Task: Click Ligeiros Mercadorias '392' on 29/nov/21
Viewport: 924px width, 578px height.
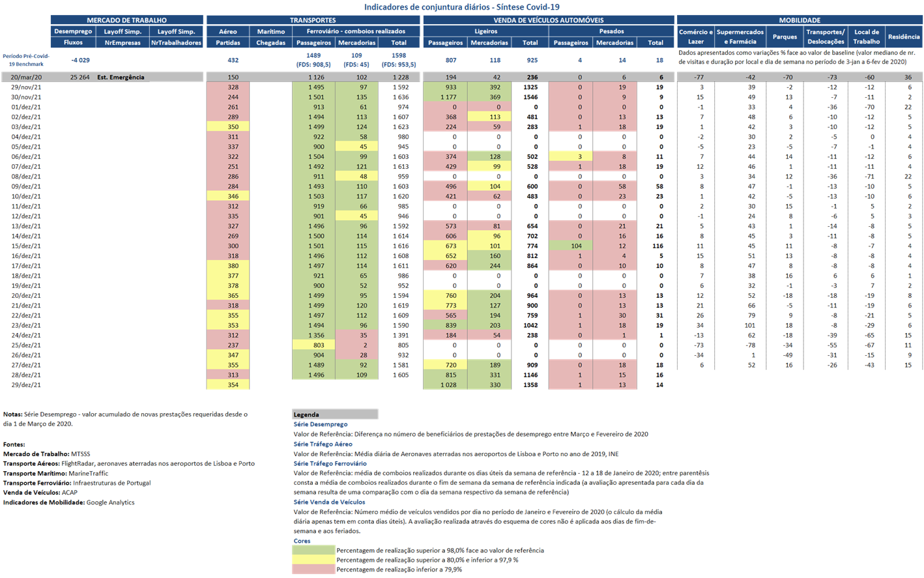Action: (x=489, y=87)
